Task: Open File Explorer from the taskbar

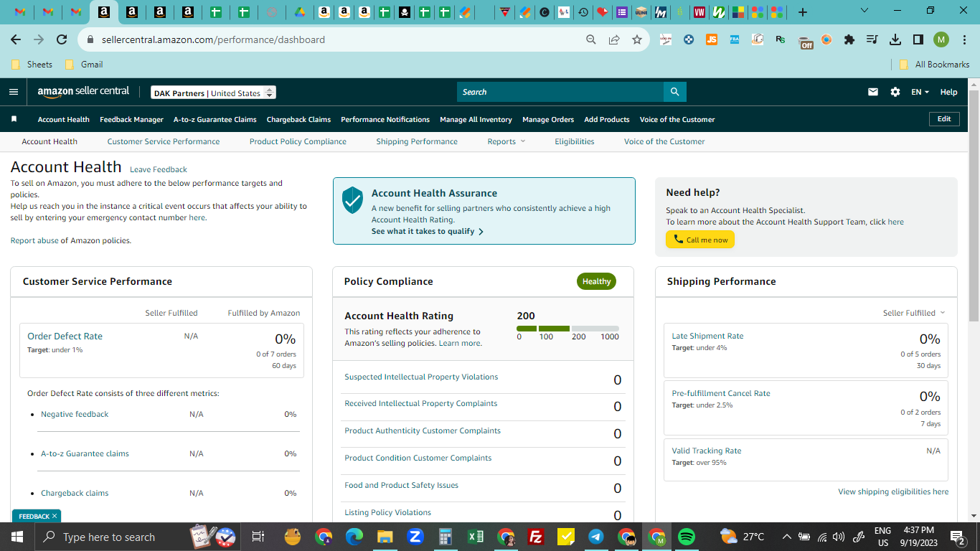Action: click(x=385, y=537)
